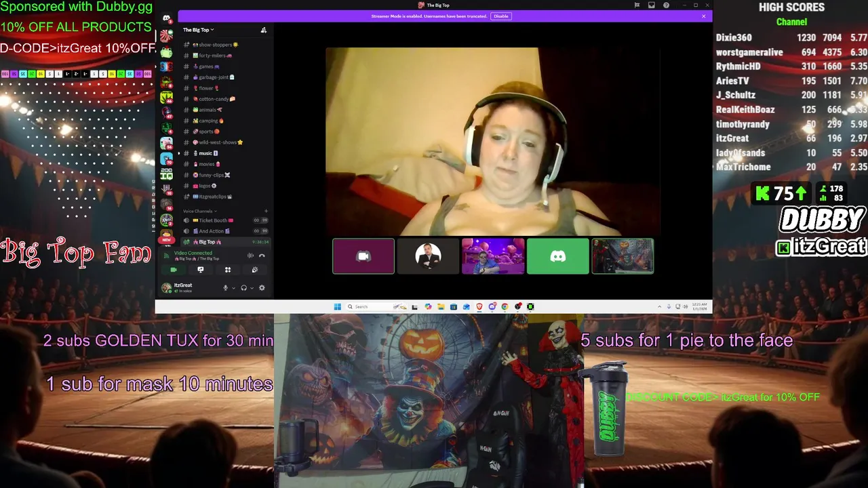Click the quests flag icon in Discord title bar
Screen dimensions: 868x488
coord(637,5)
